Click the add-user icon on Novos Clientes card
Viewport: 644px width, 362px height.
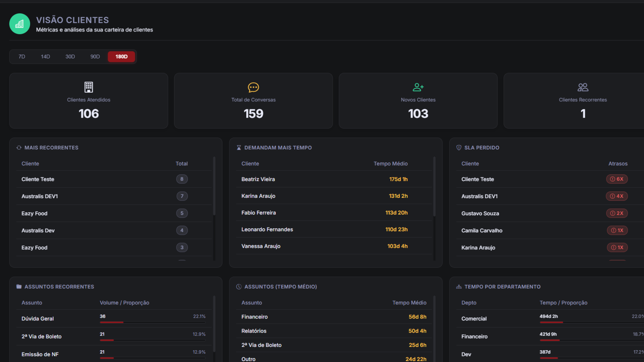click(x=418, y=87)
